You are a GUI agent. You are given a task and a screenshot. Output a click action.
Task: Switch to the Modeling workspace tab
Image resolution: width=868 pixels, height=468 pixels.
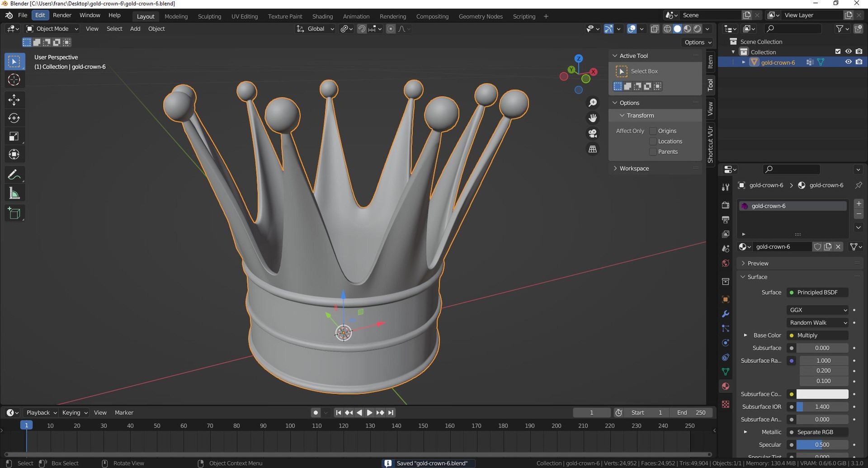tap(176, 16)
